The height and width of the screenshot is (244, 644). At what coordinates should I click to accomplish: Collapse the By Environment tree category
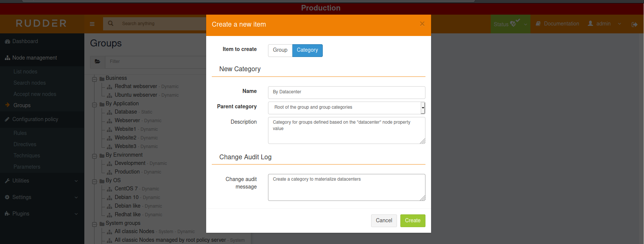pyautogui.click(x=94, y=156)
